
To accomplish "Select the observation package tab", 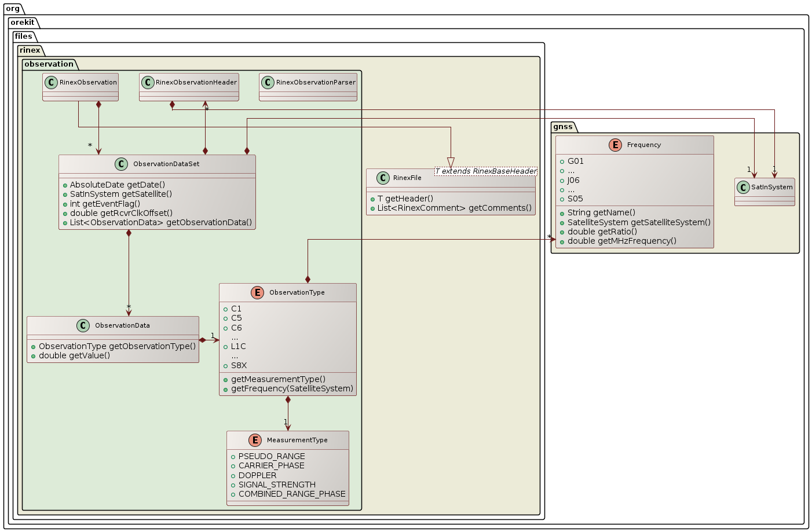I will (x=49, y=64).
